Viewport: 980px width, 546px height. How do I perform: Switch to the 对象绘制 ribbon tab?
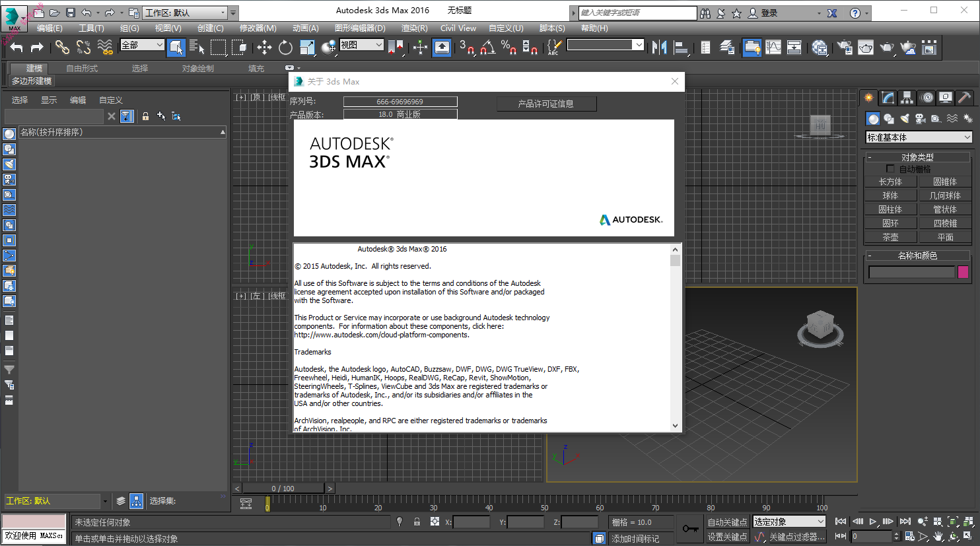pos(197,69)
